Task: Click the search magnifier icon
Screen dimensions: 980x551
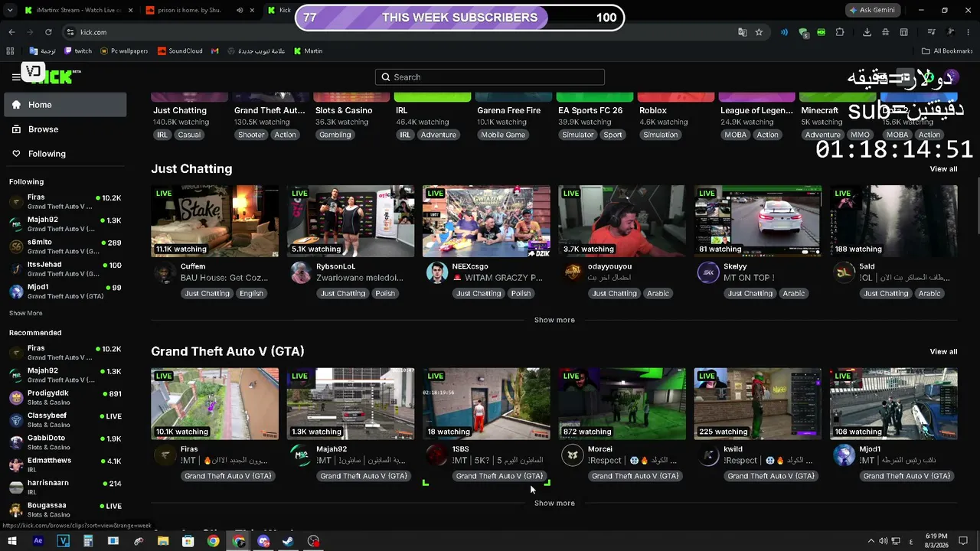Action: [386, 77]
